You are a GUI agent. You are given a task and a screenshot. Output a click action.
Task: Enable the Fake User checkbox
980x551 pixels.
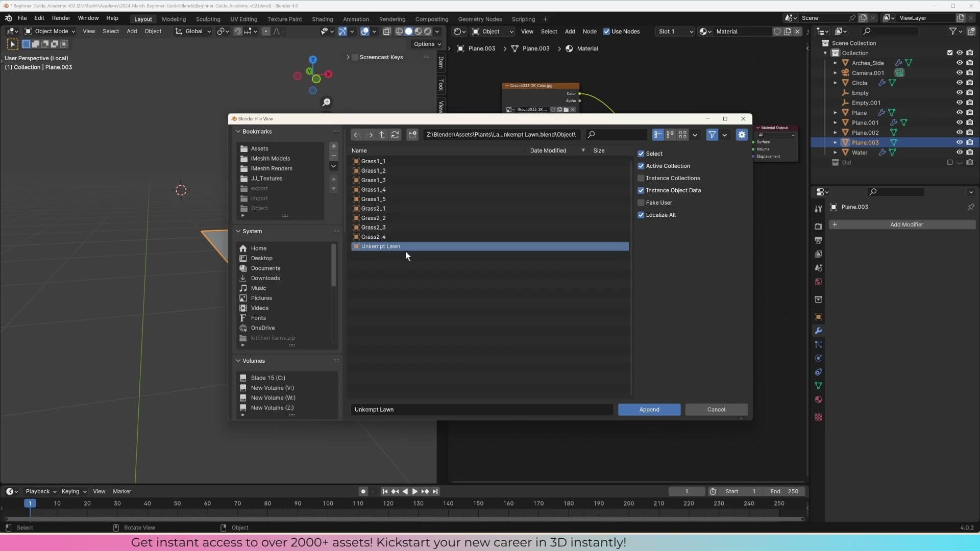tap(641, 203)
